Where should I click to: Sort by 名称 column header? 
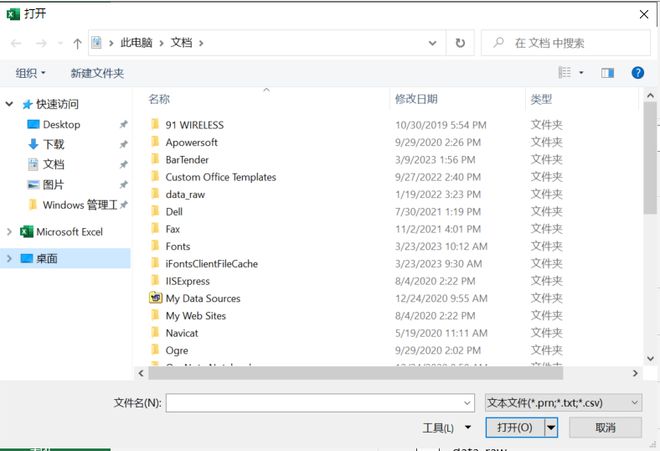coord(159,99)
